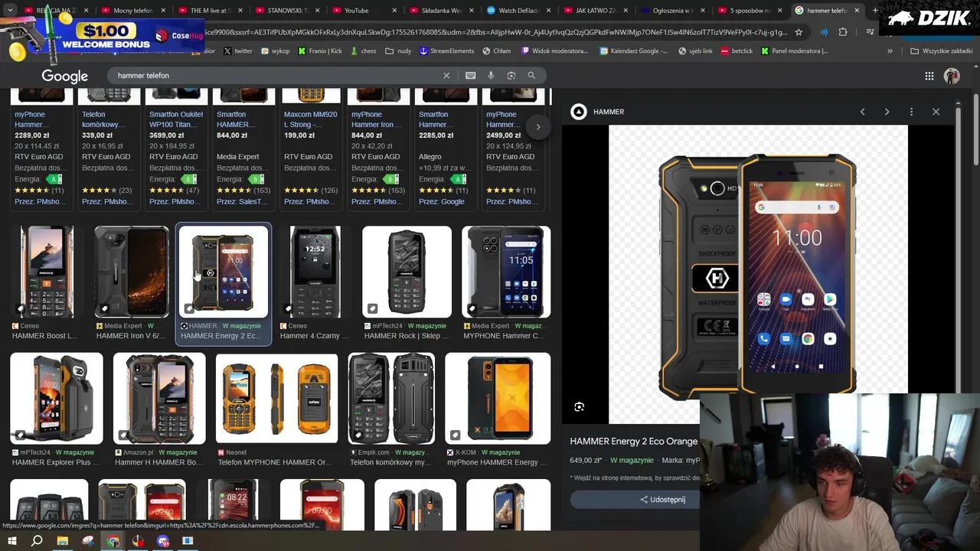Select the HAMMER 4 Czarny Ceneo image
This screenshot has height=551, width=980.
[315, 272]
